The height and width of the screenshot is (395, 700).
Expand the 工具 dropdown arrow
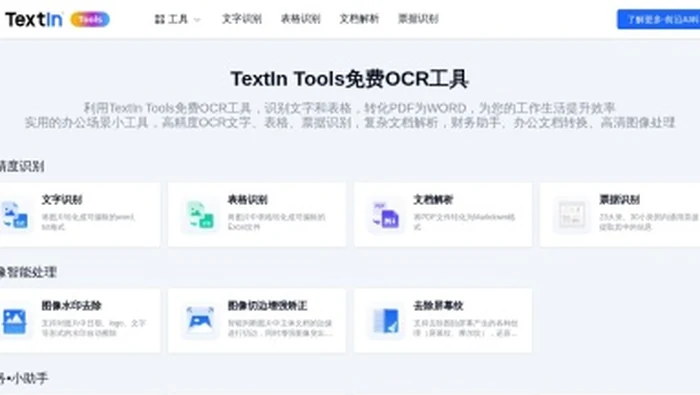click(x=197, y=20)
